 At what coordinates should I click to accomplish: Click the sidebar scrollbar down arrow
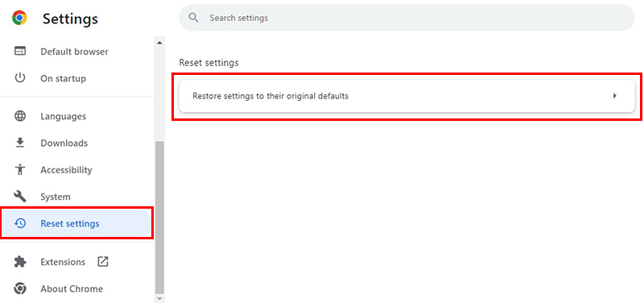point(159,299)
